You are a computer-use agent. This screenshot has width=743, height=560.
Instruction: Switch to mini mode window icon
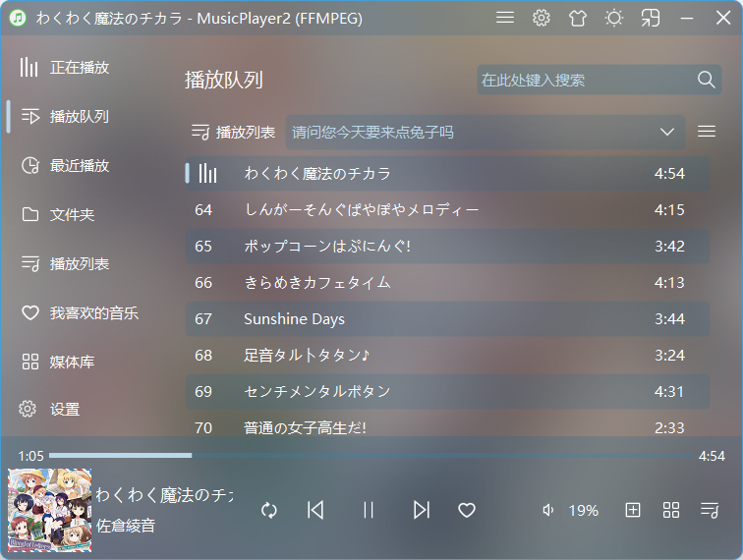[x=651, y=18]
